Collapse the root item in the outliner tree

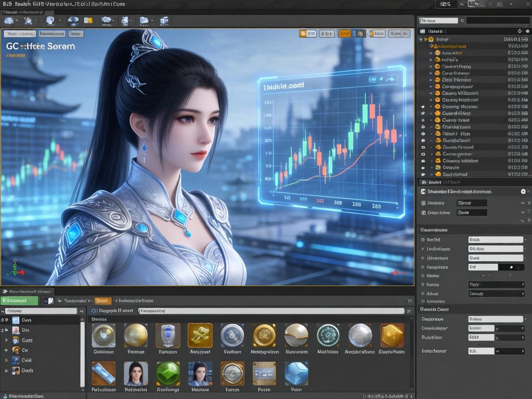[421, 40]
